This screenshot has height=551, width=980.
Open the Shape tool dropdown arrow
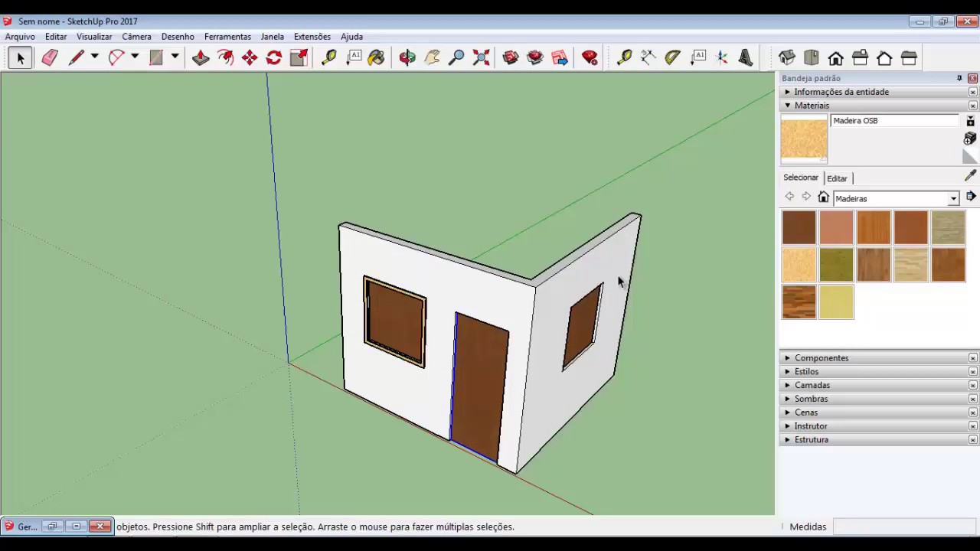point(175,57)
